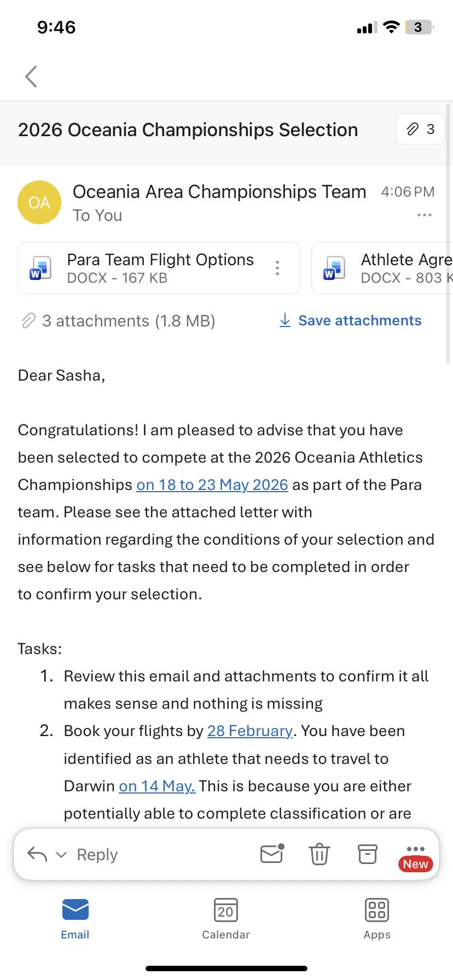The width and height of the screenshot is (453, 980).
Task: Archive this email message
Action: point(368,854)
